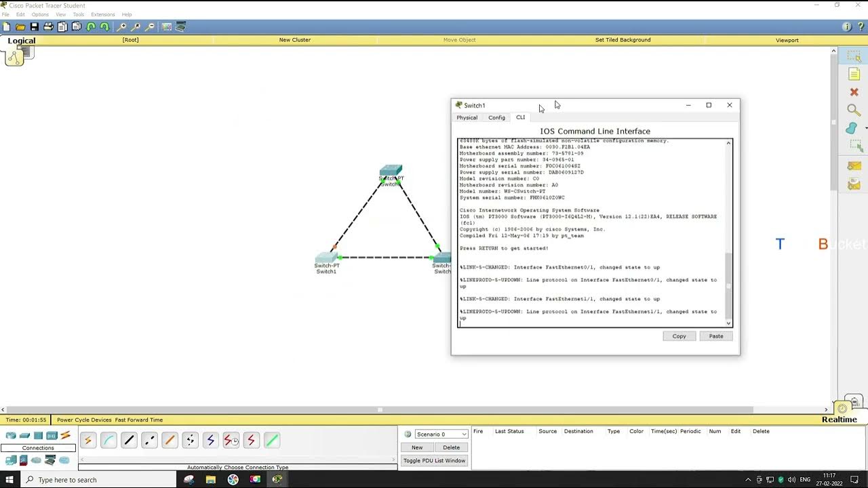Click the Logical workspace tab

pos(21,41)
